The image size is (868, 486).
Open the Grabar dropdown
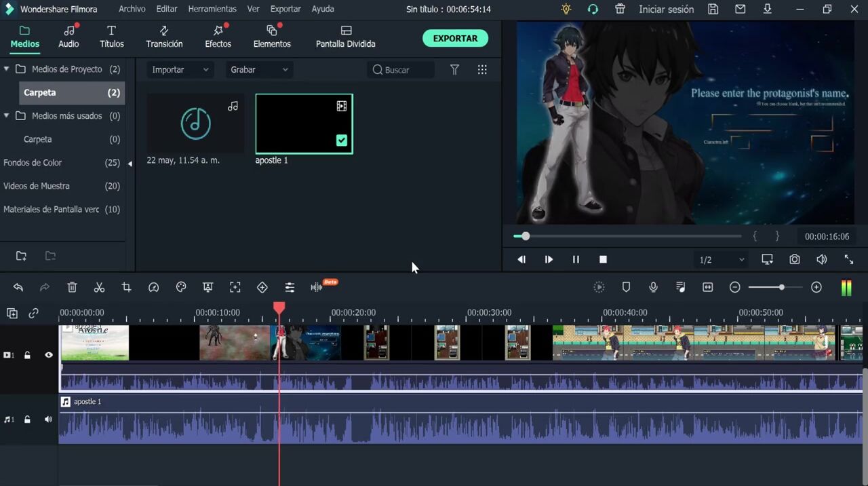[x=258, y=70]
